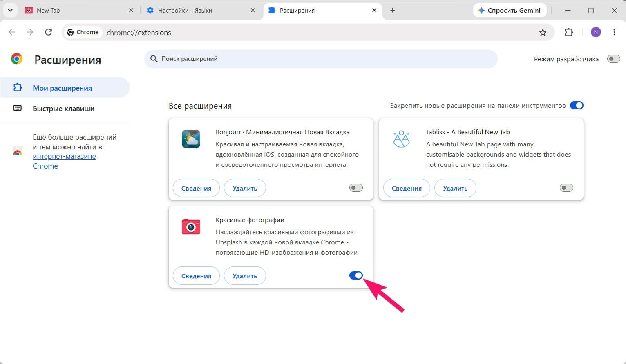Click the Поиск расширений search field

coord(321,59)
